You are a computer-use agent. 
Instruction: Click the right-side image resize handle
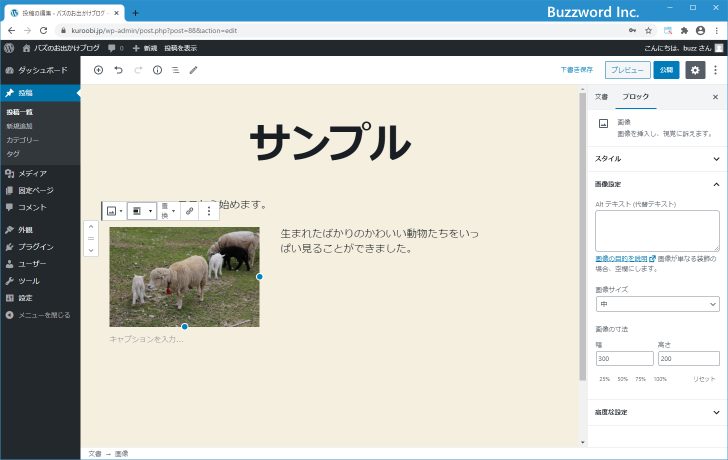[260, 277]
